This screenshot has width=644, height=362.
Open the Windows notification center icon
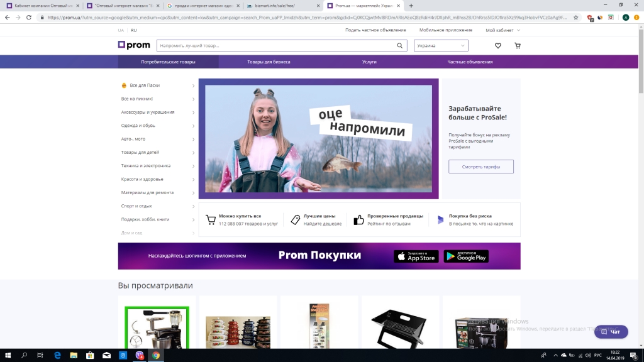click(634, 356)
